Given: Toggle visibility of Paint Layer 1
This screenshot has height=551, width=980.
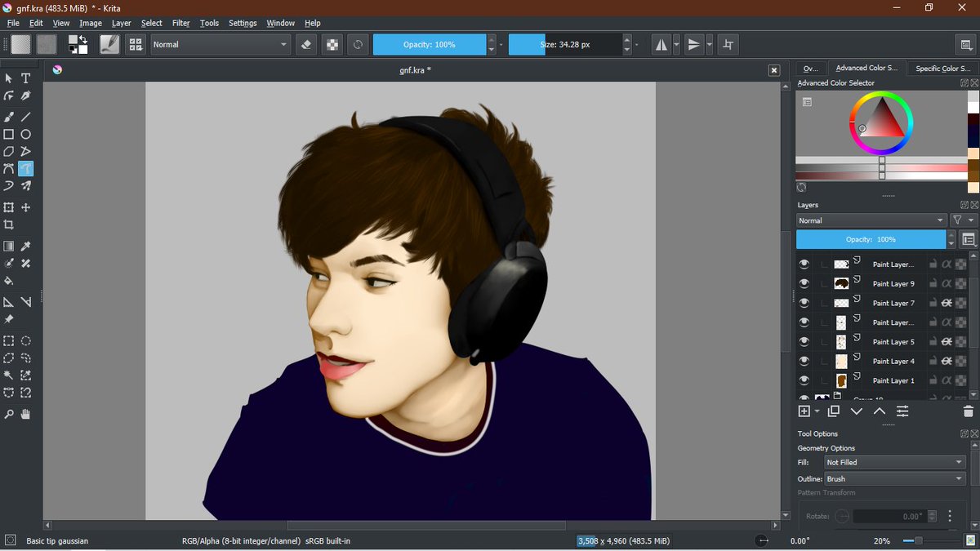Looking at the screenshot, I should (x=804, y=380).
